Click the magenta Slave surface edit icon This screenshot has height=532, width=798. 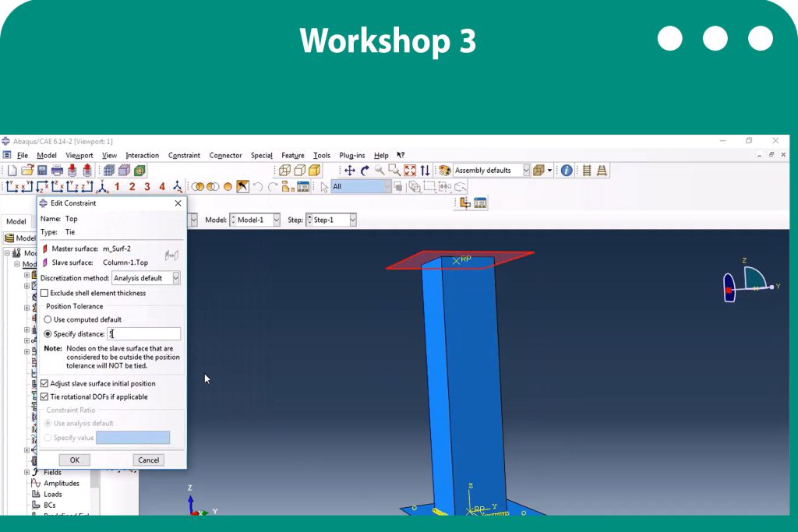(x=44, y=262)
